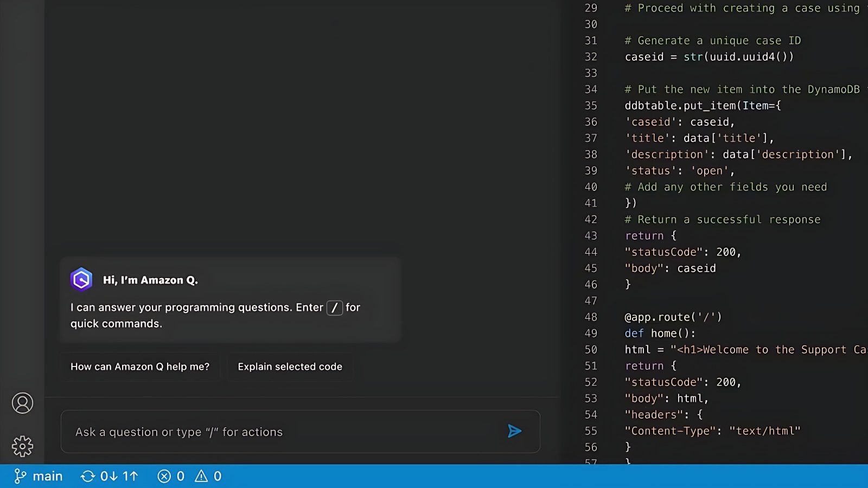This screenshot has width=868, height=488.
Task: Click the "Hi, I'm Amazon Q." greeting heading
Action: pyautogui.click(x=150, y=280)
